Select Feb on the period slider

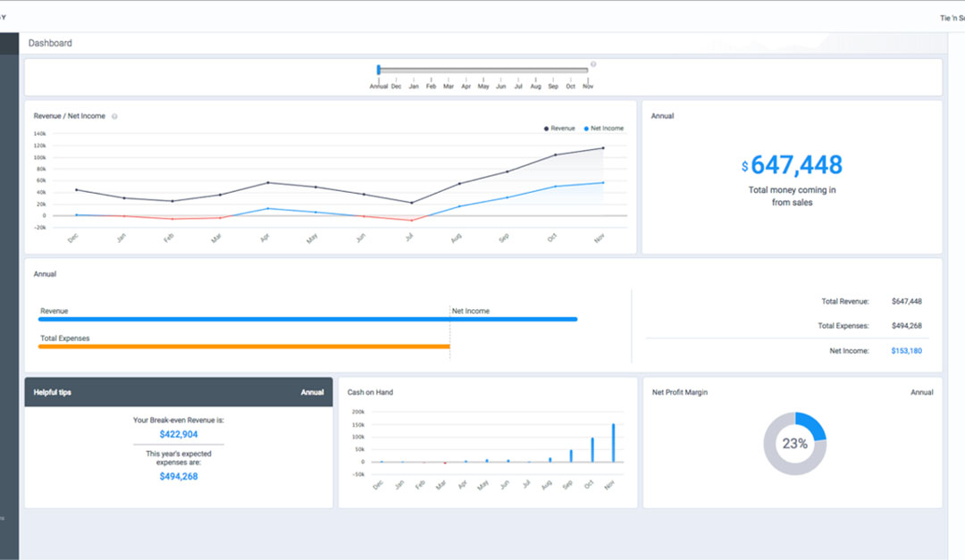[x=431, y=87]
